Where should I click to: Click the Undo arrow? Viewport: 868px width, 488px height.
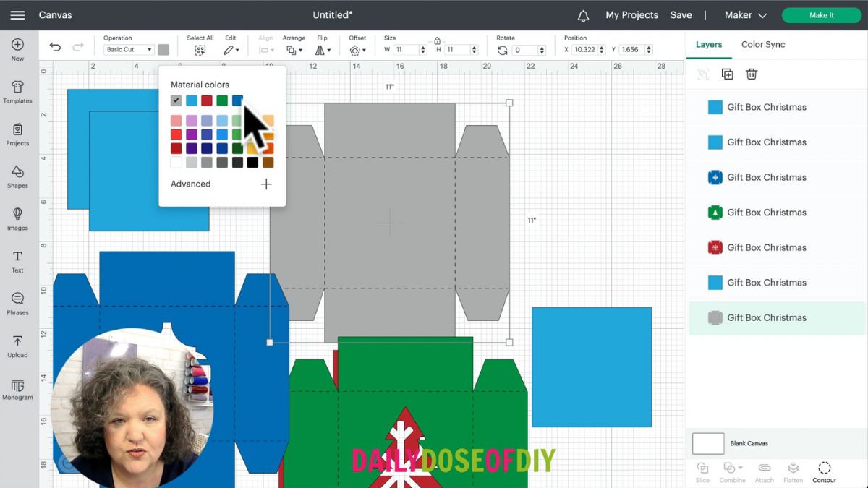point(55,47)
